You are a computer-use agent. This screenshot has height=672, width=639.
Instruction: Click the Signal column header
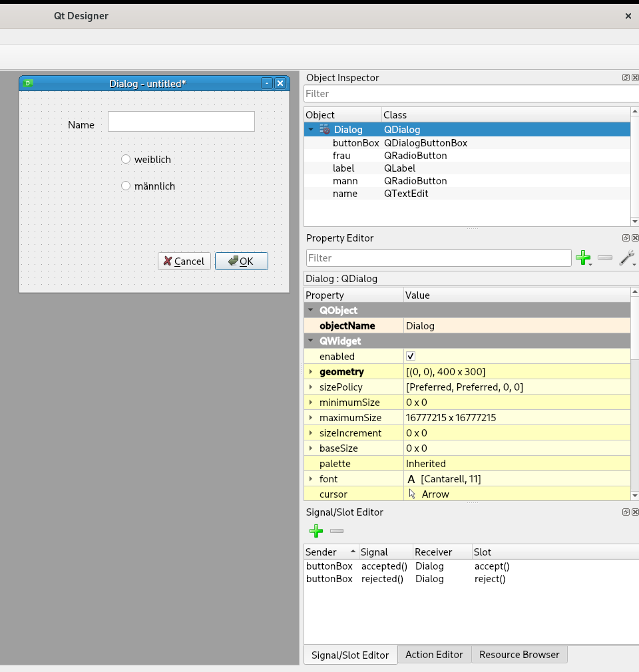click(385, 552)
